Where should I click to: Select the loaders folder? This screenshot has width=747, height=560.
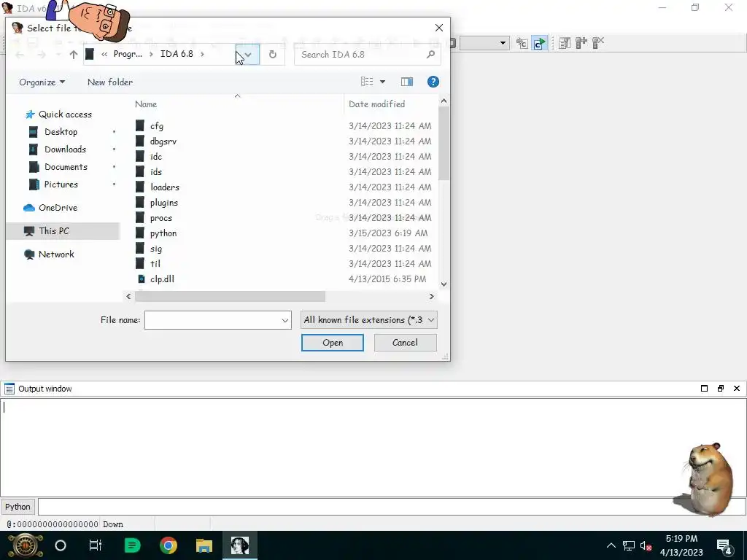164,187
